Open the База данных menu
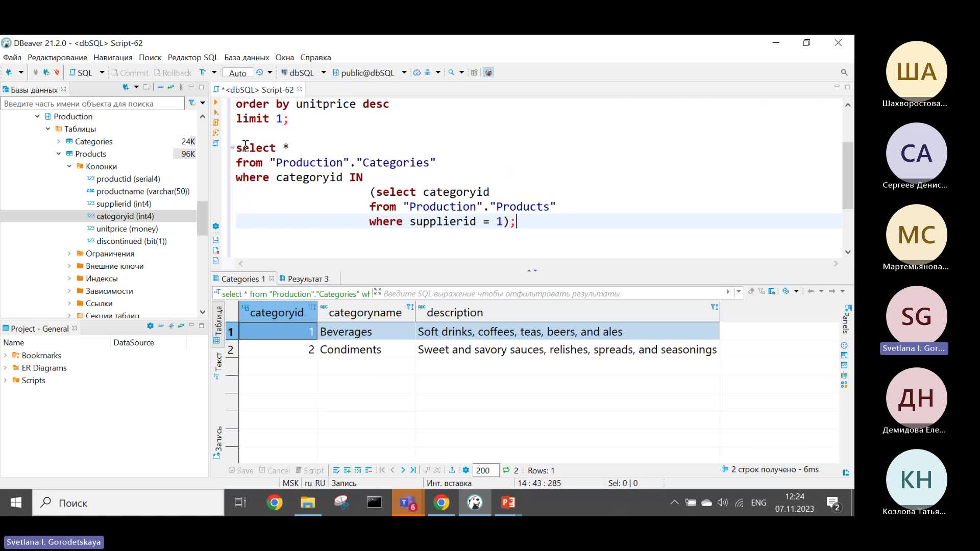The image size is (980, 551). click(247, 57)
